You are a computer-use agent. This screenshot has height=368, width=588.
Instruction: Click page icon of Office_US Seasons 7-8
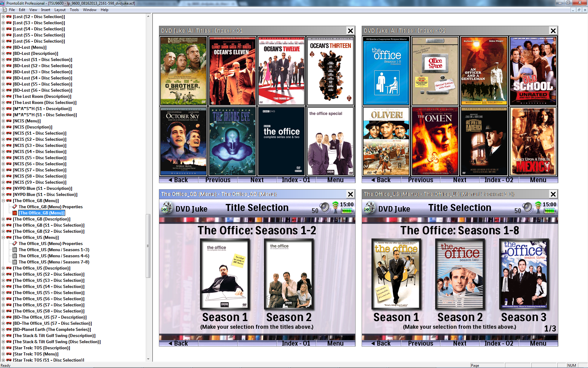tap(15, 262)
